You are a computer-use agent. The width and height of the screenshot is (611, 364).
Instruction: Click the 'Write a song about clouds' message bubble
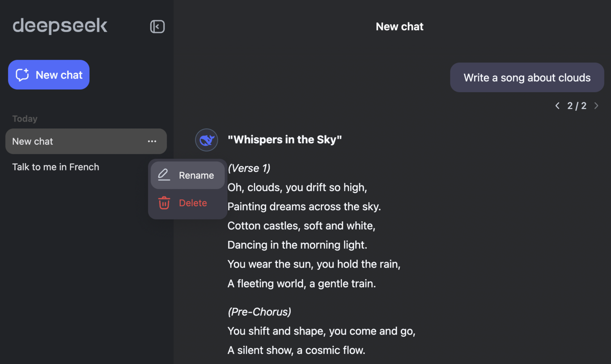pyautogui.click(x=527, y=77)
